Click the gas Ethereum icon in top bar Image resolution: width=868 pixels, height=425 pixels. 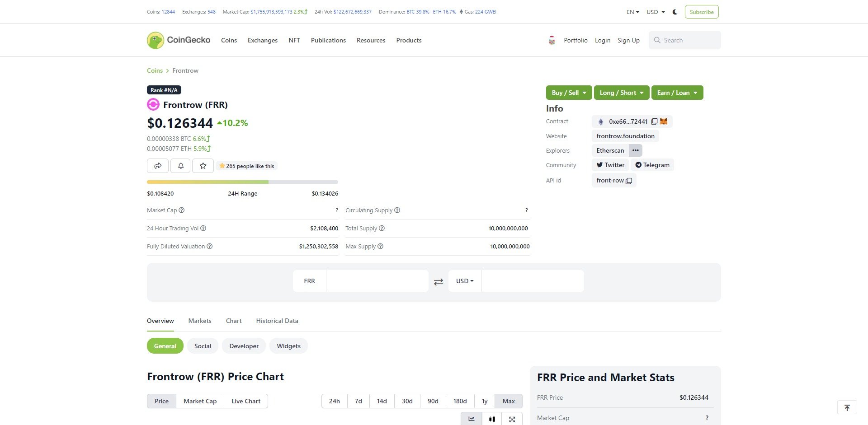tap(461, 12)
